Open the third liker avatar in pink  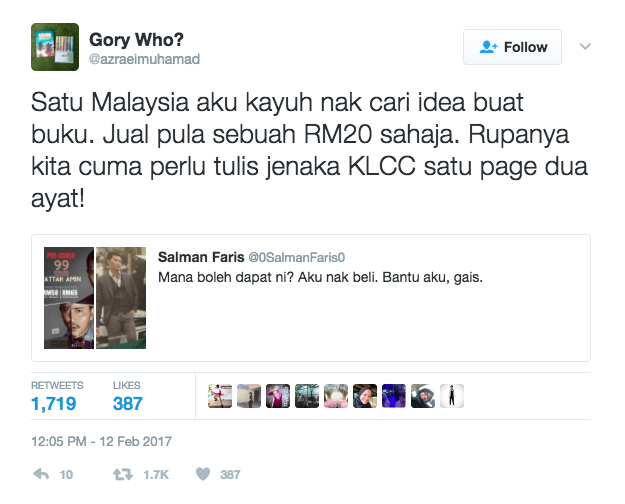[278, 396]
